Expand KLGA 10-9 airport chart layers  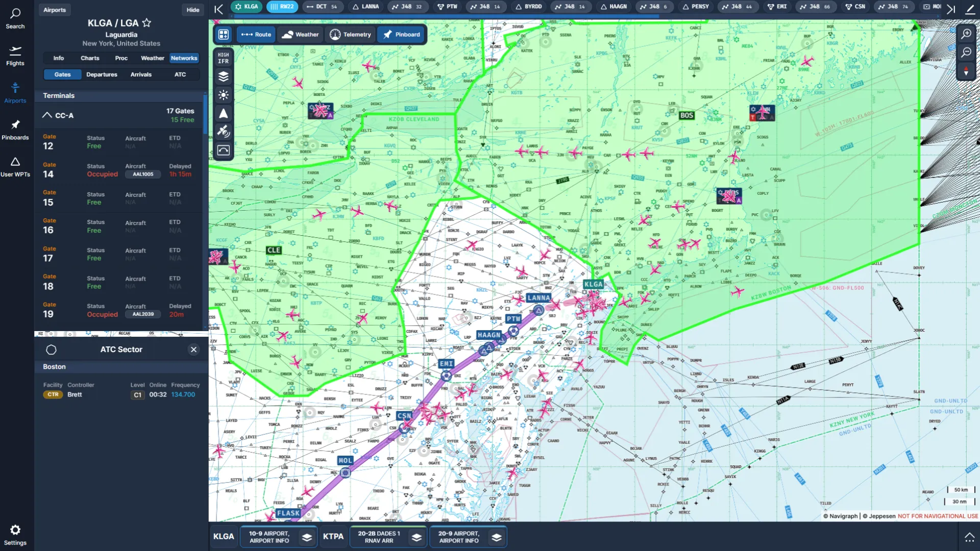307,537
